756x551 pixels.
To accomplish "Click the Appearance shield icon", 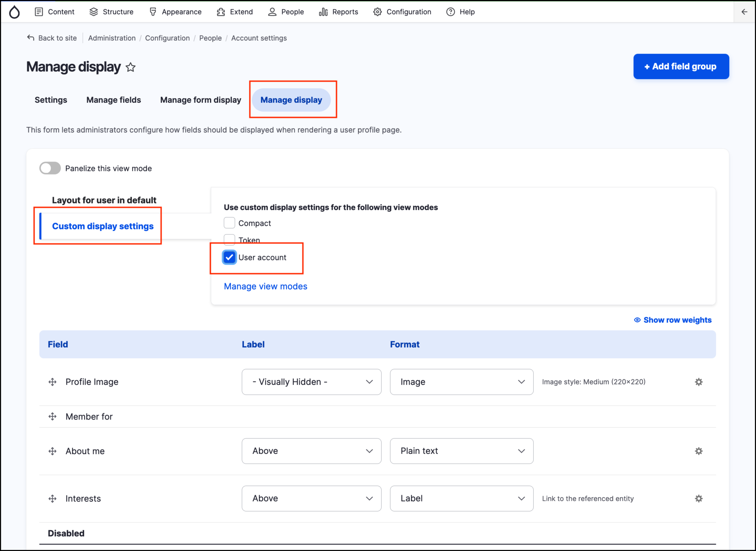I will coord(153,12).
